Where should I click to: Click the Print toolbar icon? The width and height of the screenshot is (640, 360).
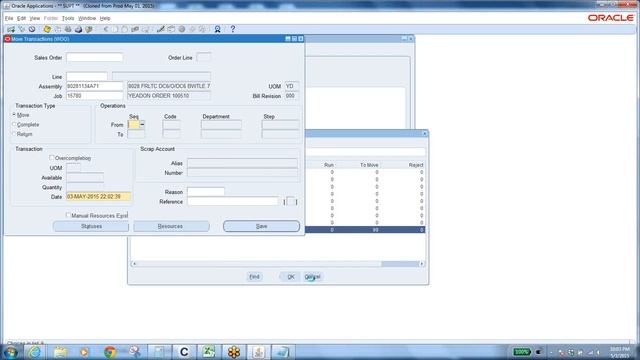point(78,29)
